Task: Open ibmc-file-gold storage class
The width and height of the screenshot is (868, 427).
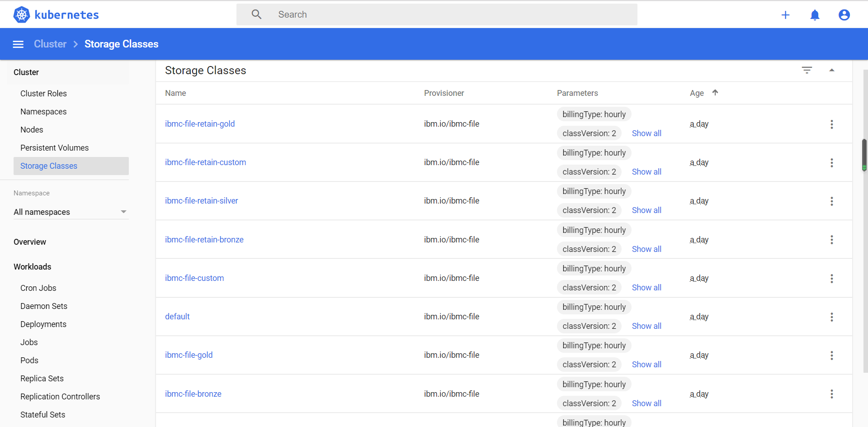Action: (x=189, y=355)
